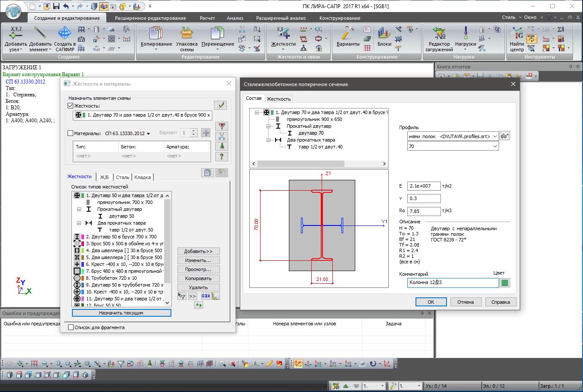
Task: Enable the Материалы checkbox
Action: (71, 133)
